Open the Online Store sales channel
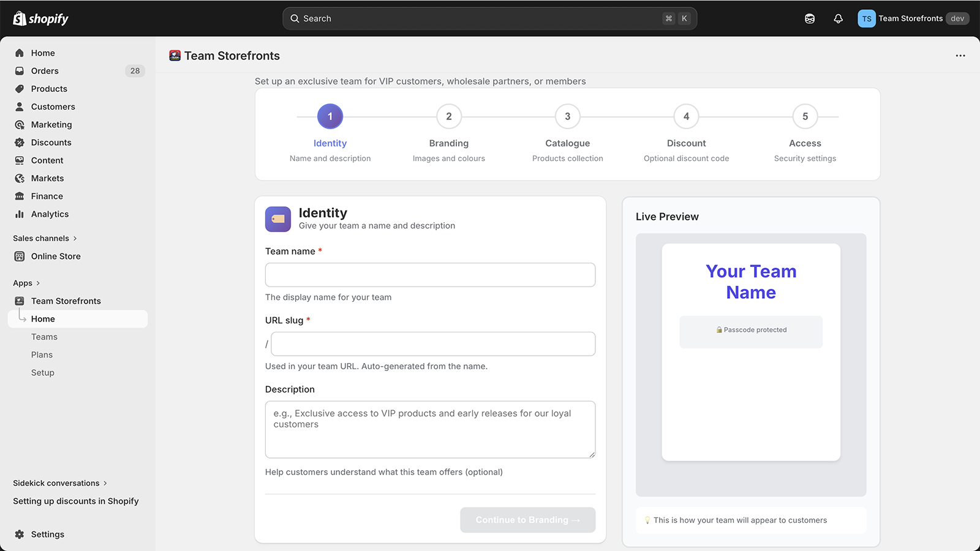The image size is (980, 551). [56, 256]
